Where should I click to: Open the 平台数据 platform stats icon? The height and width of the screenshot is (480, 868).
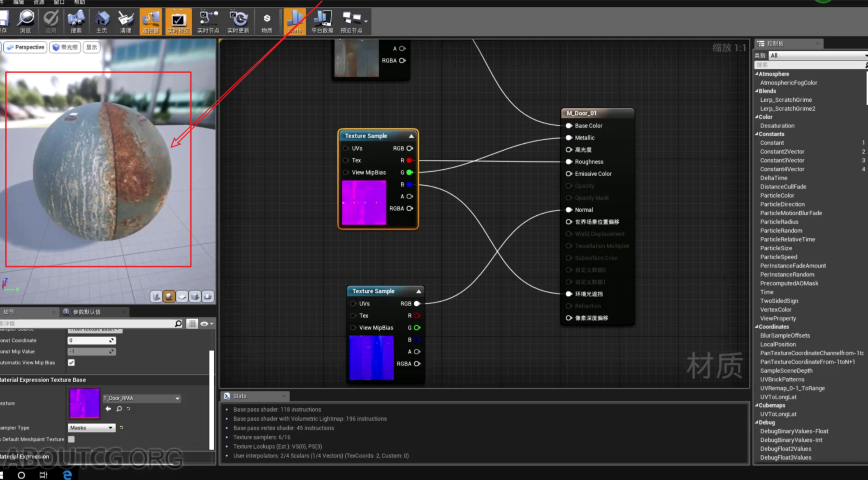tap(322, 21)
